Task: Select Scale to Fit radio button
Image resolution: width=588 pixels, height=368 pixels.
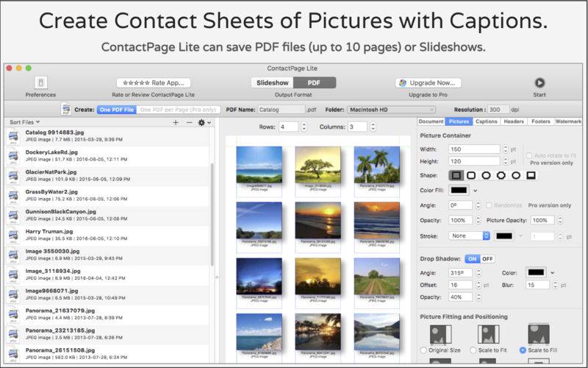Action: (473, 350)
